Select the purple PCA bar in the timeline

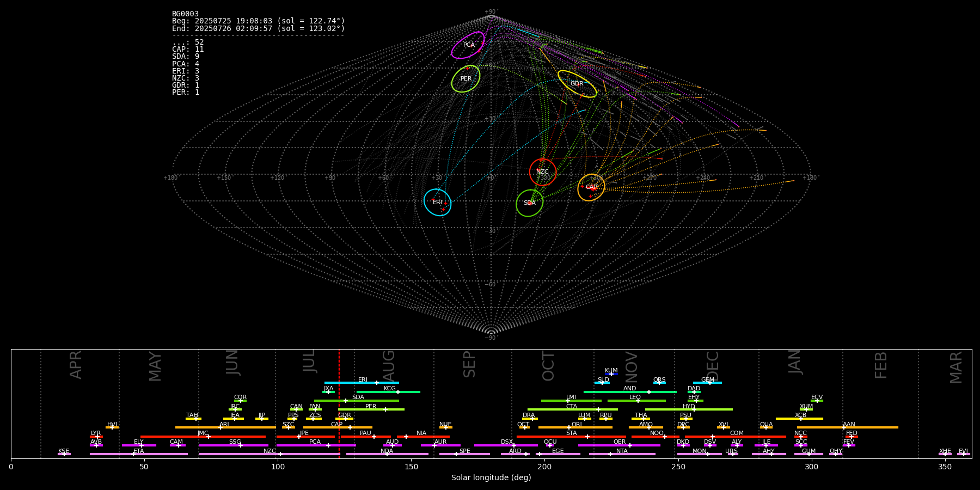point(316,445)
